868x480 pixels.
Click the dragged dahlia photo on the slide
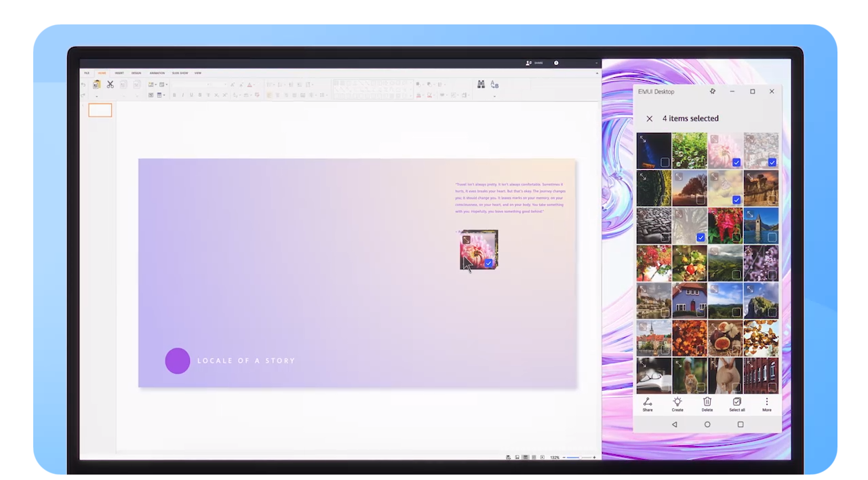(479, 249)
